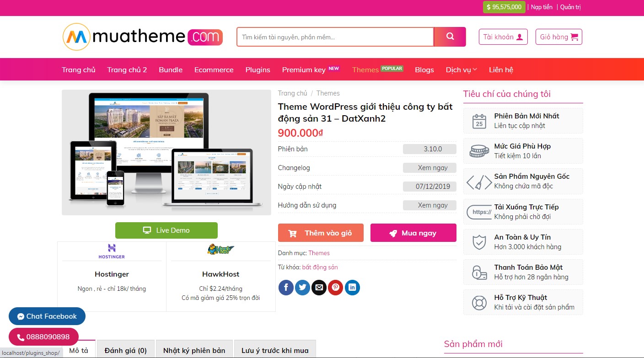Switch to Đánh giá (0) tab

[126, 350]
